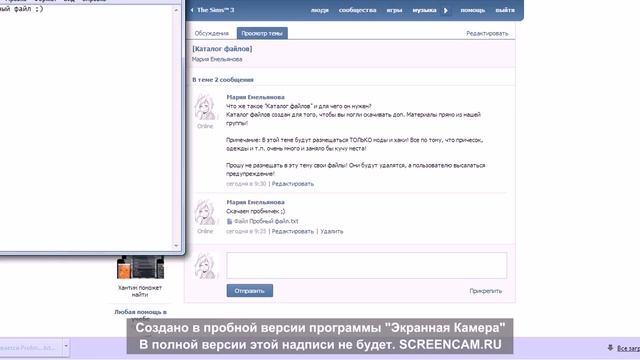Open the музыка menu item

click(x=424, y=10)
